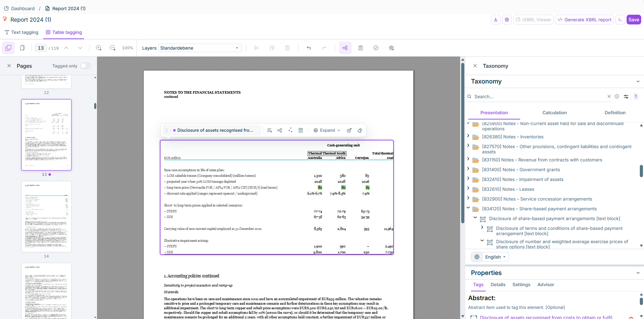Collapse the Taxonomy section chevron
Image resolution: width=644 pixels, height=319 pixels.
pos(638,81)
